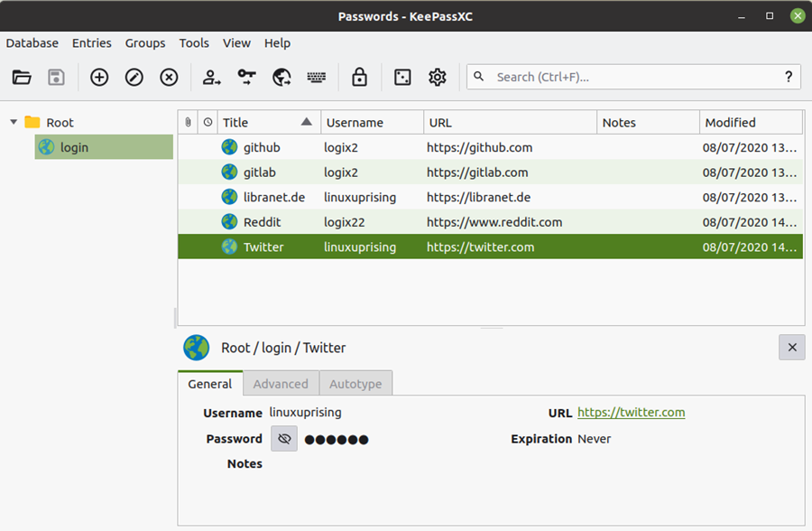Image resolution: width=812 pixels, height=531 pixels.
Task: Sort entries by Title column
Action: coord(269,123)
